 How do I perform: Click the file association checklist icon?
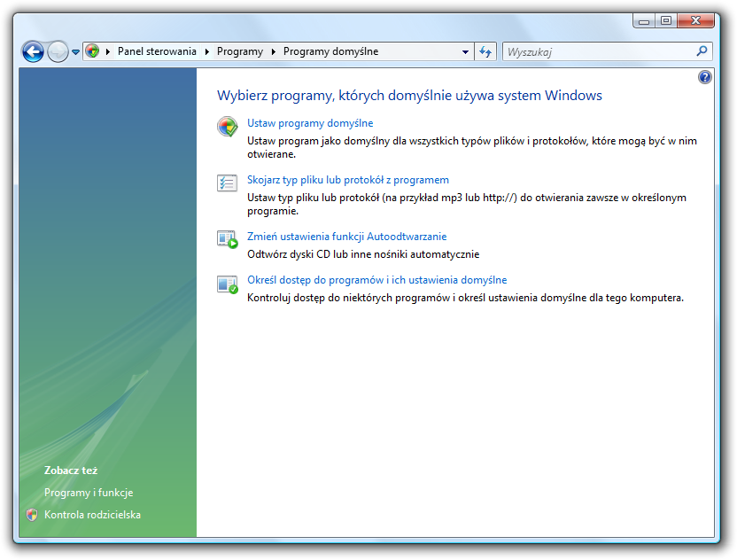coord(227,183)
